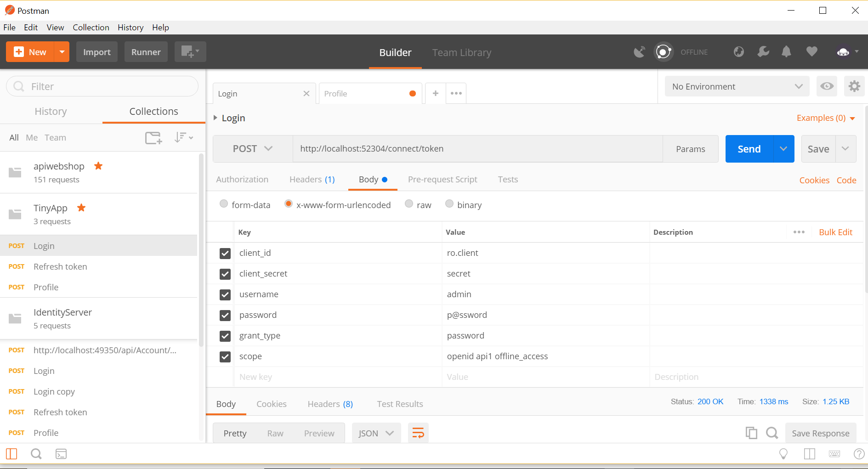Image resolution: width=868 pixels, height=469 pixels.
Task: Click the Runner button
Action: [146, 52]
